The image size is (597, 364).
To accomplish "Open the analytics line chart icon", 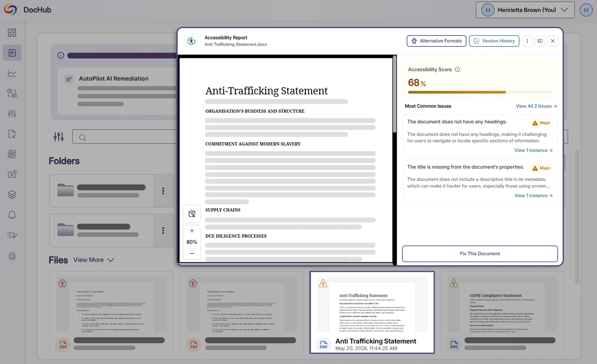I will 12,73.
